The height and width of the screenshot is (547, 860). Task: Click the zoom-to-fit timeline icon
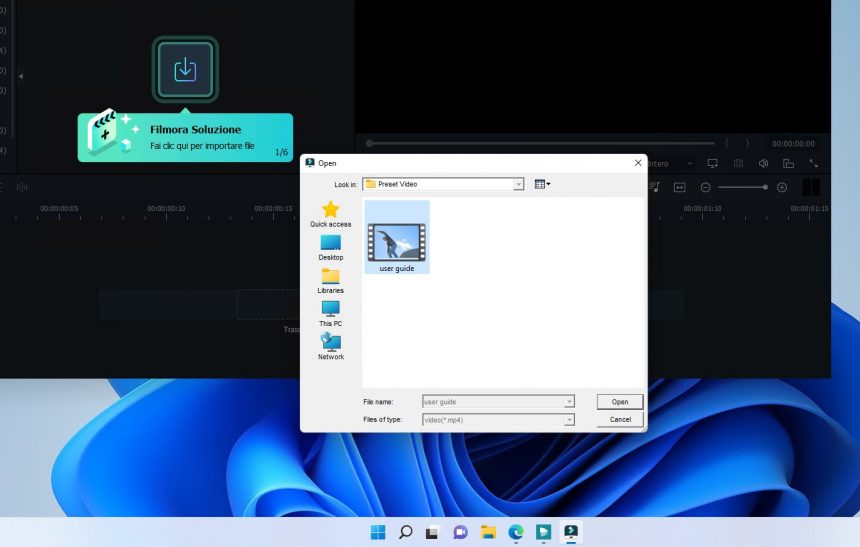coord(680,188)
